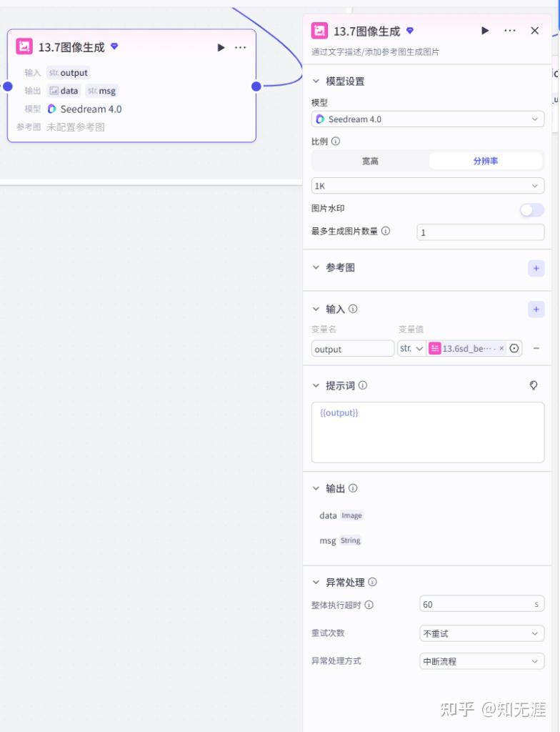Click the pink node icon in the panel header
The image size is (560, 732).
[320, 31]
